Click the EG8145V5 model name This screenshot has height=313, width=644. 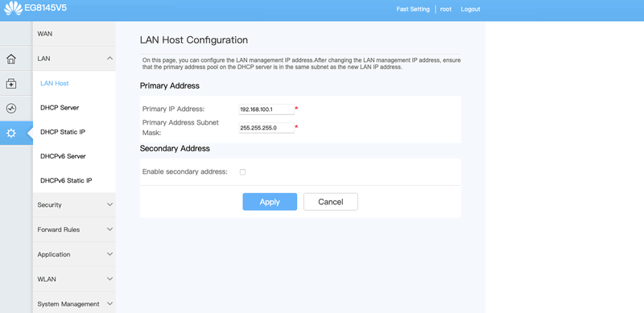tap(46, 8)
